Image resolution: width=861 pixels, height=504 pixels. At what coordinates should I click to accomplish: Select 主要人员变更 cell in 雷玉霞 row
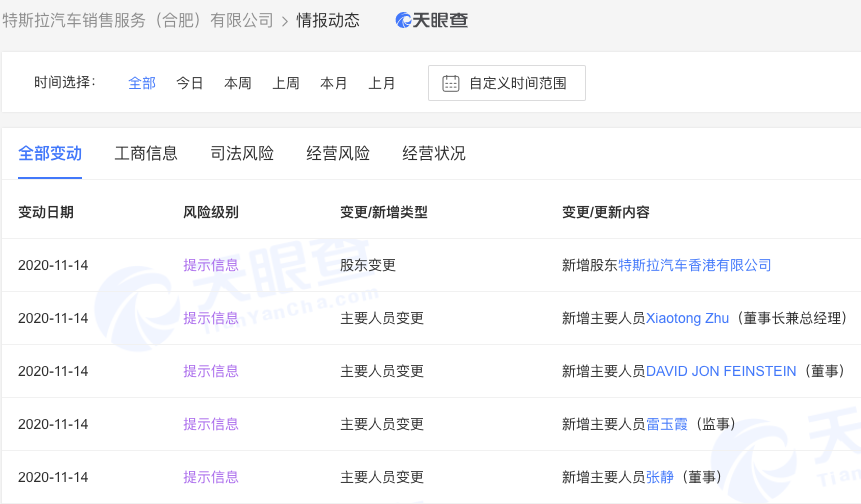(382, 424)
